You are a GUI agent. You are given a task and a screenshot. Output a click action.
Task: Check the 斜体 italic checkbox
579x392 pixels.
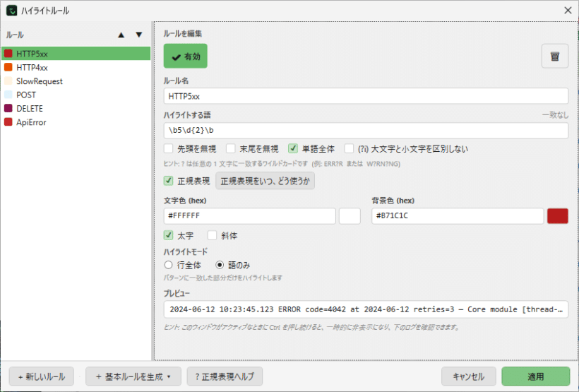click(213, 235)
